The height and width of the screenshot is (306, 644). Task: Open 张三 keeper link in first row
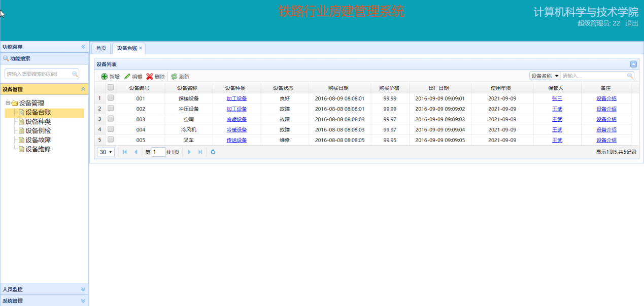[557, 98]
